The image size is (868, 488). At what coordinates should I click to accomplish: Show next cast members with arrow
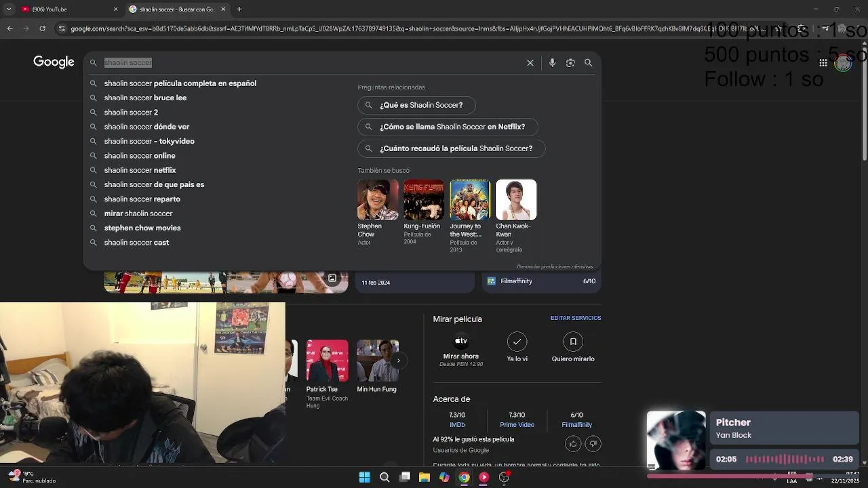coord(398,361)
